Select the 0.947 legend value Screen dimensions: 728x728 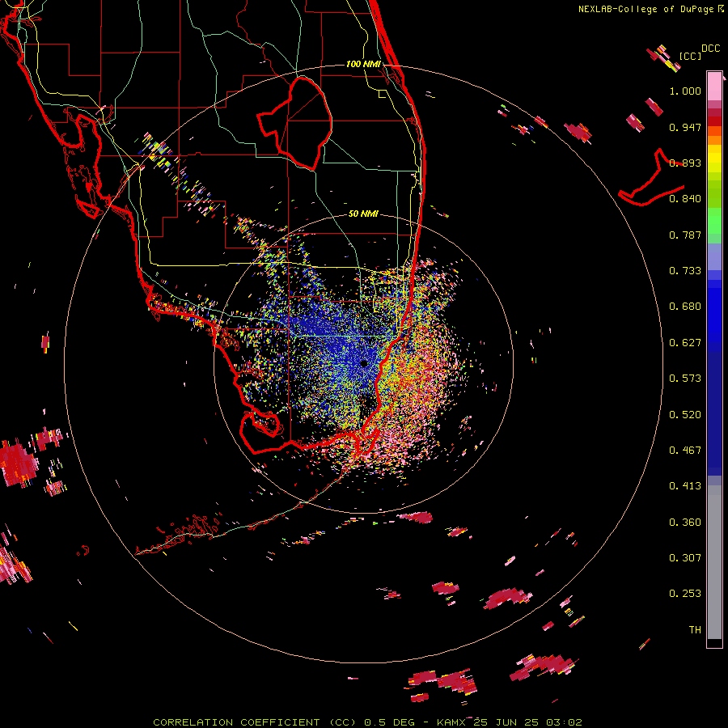click(x=685, y=127)
